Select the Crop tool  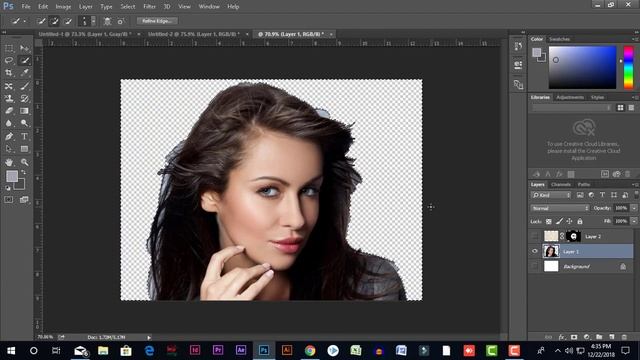pos(9,73)
